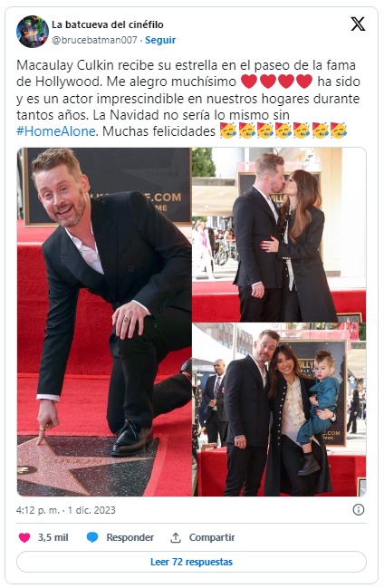Click the X logo icon

(x=358, y=24)
